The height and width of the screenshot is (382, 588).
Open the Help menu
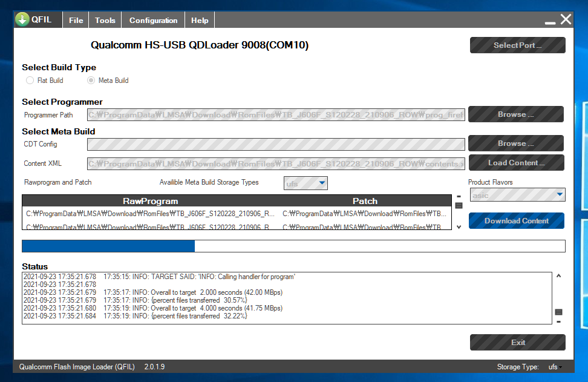pos(200,20)
